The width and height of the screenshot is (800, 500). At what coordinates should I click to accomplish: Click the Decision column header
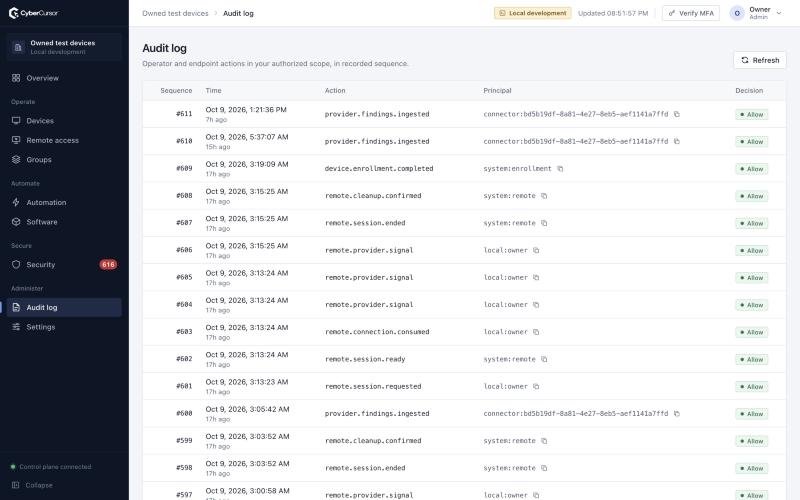click(749, 91)
